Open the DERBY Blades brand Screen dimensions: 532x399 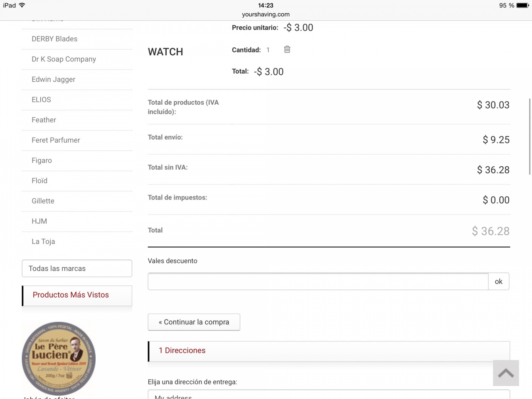pos(54,39)
